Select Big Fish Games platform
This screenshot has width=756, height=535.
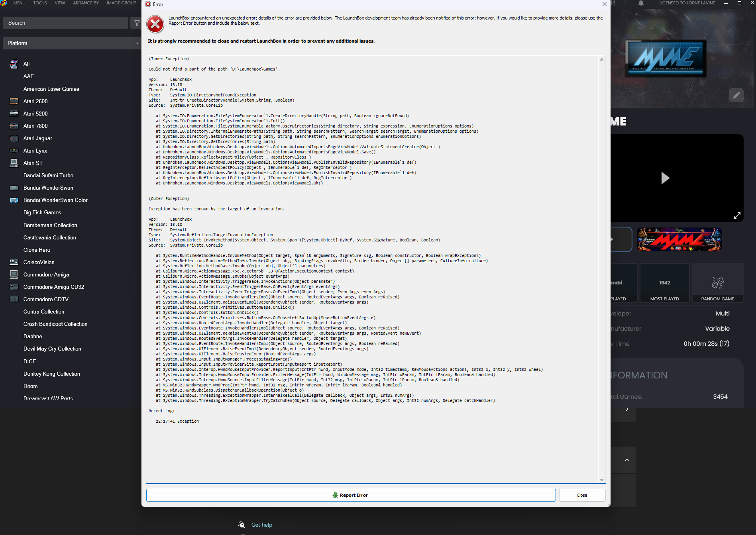[42, 212]
